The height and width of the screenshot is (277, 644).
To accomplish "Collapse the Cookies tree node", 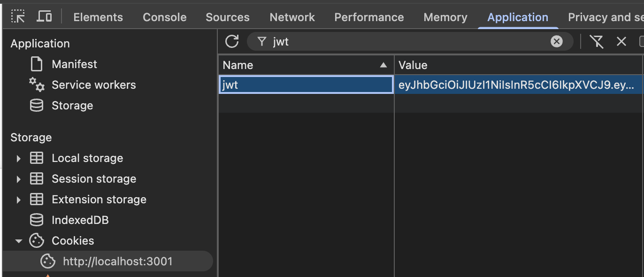I will pos(18,241).
